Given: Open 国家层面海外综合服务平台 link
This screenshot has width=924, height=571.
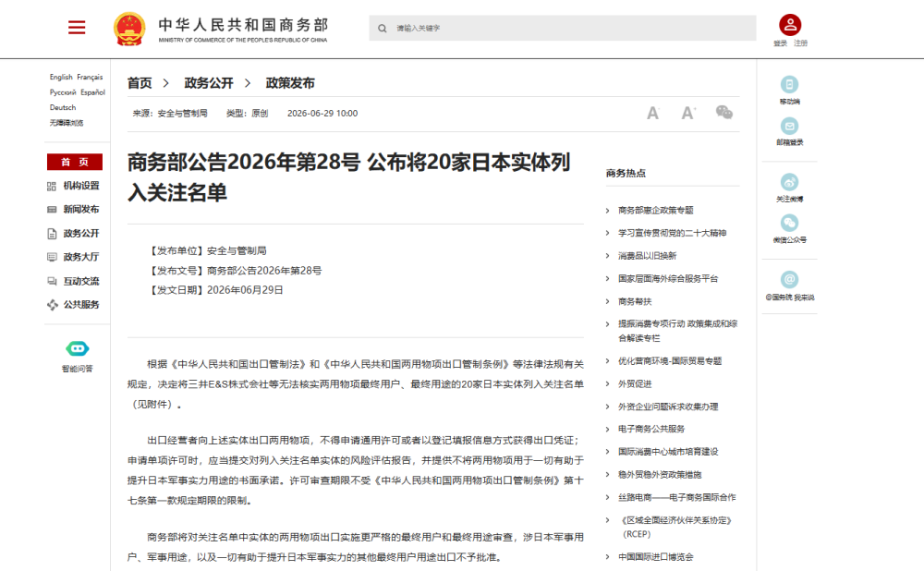Looking at the screenshot, I should coord(668,279).
